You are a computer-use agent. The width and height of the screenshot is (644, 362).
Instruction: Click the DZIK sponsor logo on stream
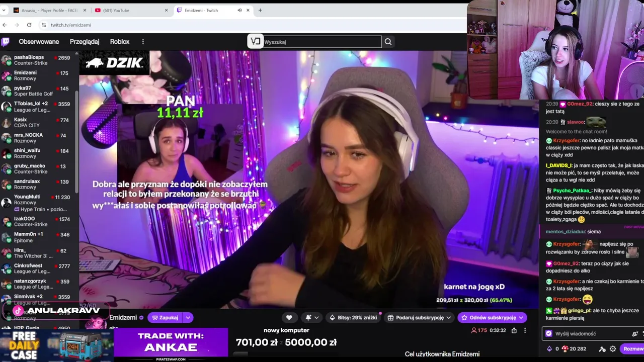pos(114,63)
